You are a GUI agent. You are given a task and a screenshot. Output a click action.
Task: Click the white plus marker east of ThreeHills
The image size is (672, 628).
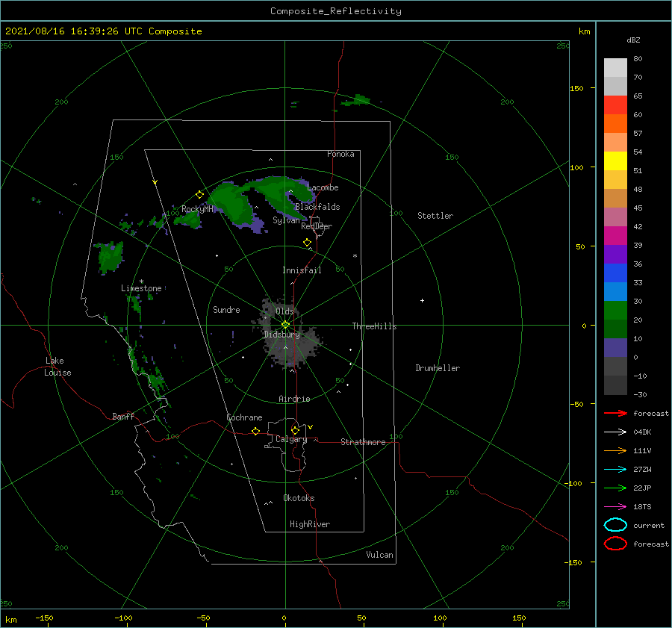coord(422,300)
